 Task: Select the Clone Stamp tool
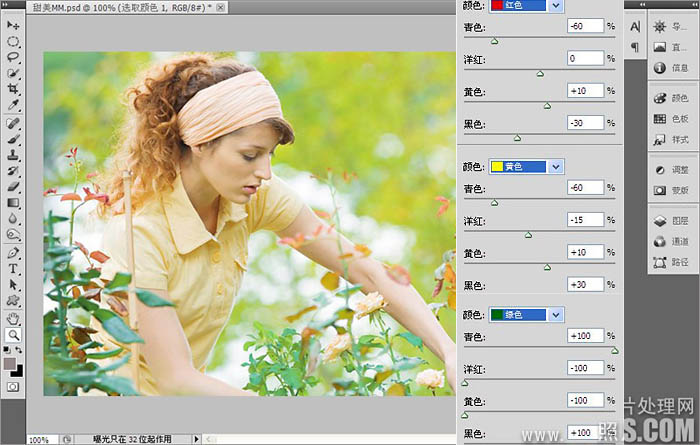click(13, 155)
